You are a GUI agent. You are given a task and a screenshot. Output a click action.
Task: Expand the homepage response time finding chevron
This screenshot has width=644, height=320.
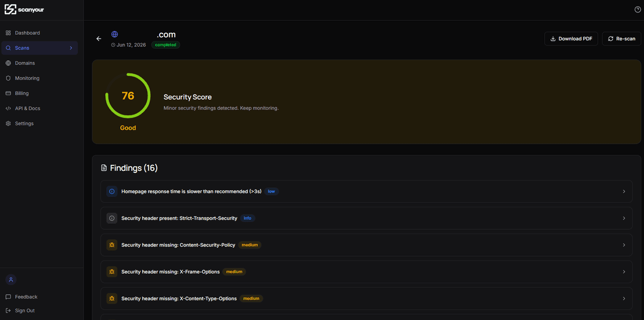click(624, 191)
